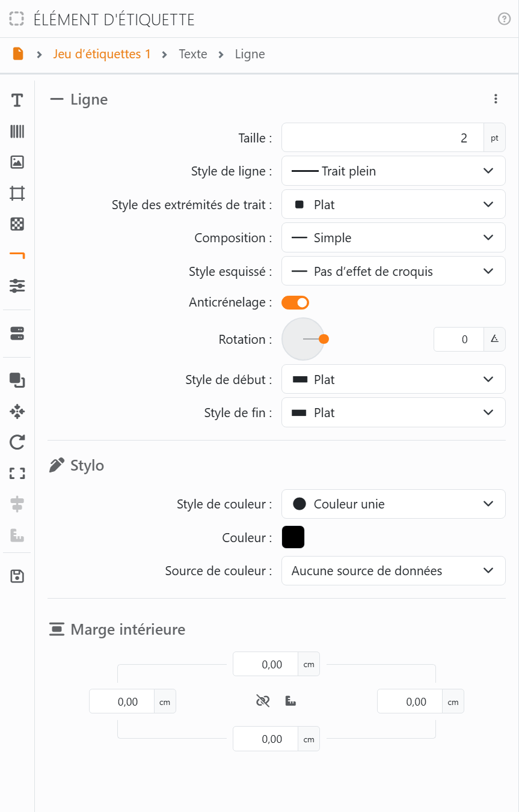Click the rotation angle value field
This screenshot has width=519, height=812.
click(459, 340)
